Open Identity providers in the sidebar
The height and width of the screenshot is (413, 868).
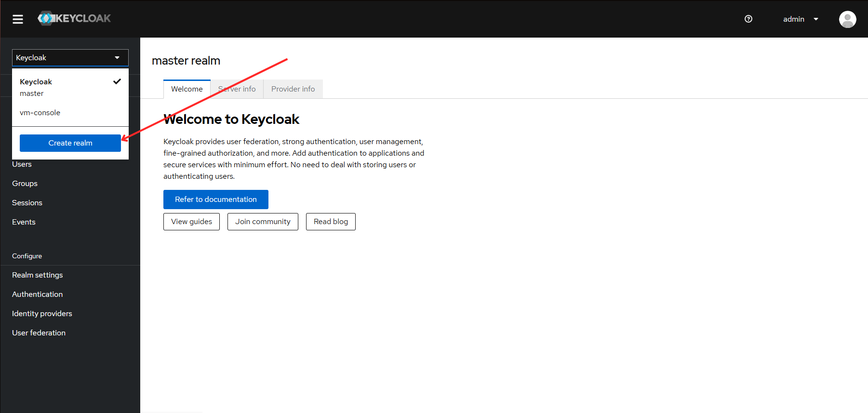(x=42, y=314)
